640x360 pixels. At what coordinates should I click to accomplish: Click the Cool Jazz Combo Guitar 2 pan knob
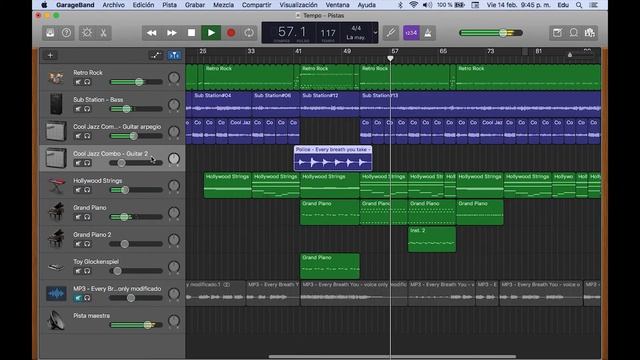(174, 158)
